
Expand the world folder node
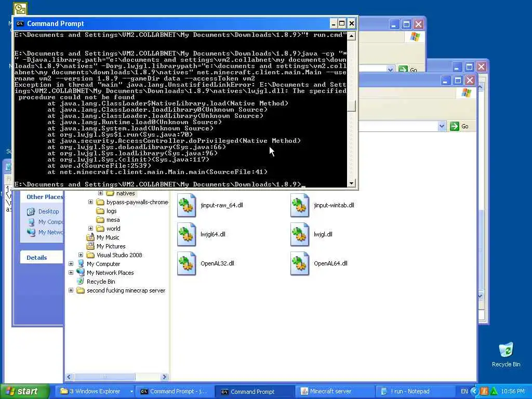[90, 229]
